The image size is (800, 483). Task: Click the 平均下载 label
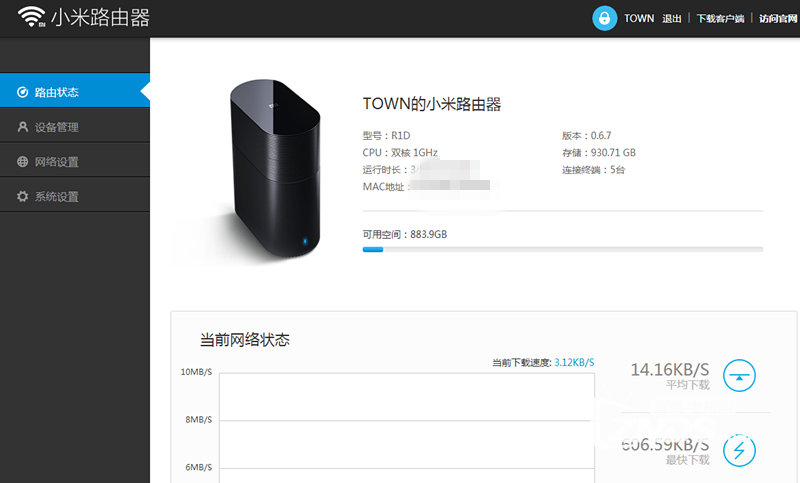(687, 385)
